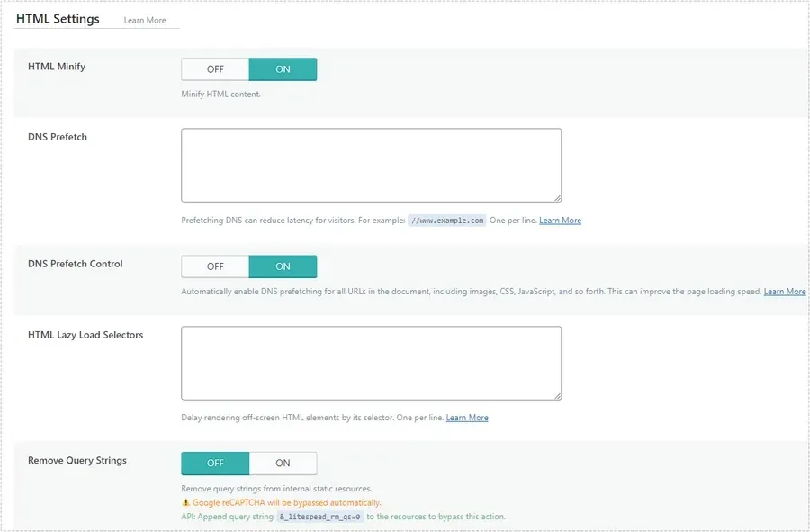
Task: Click 'Remove query strings from internal static resources' text
Action: tap(276, 489)
